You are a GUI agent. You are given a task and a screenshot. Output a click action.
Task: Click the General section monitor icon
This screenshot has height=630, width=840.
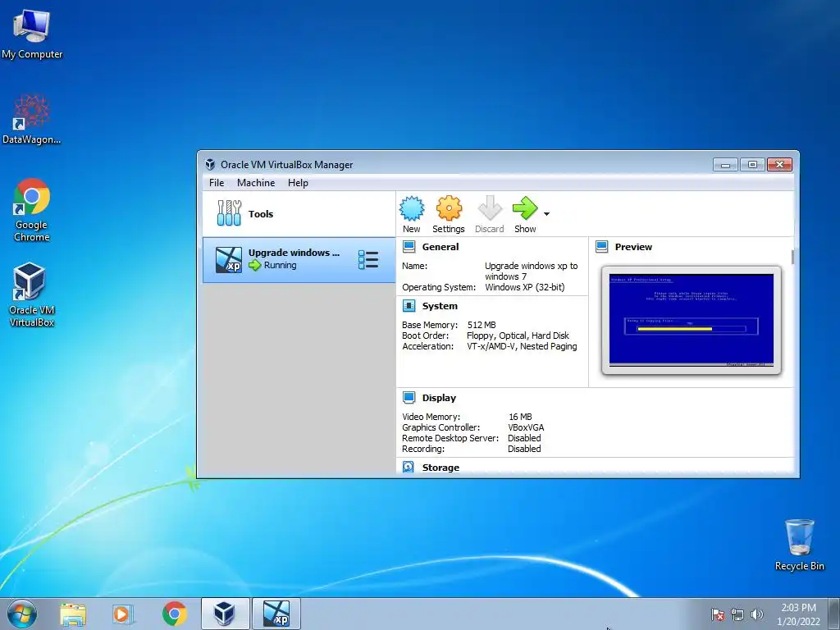click(x=409, y=246)
